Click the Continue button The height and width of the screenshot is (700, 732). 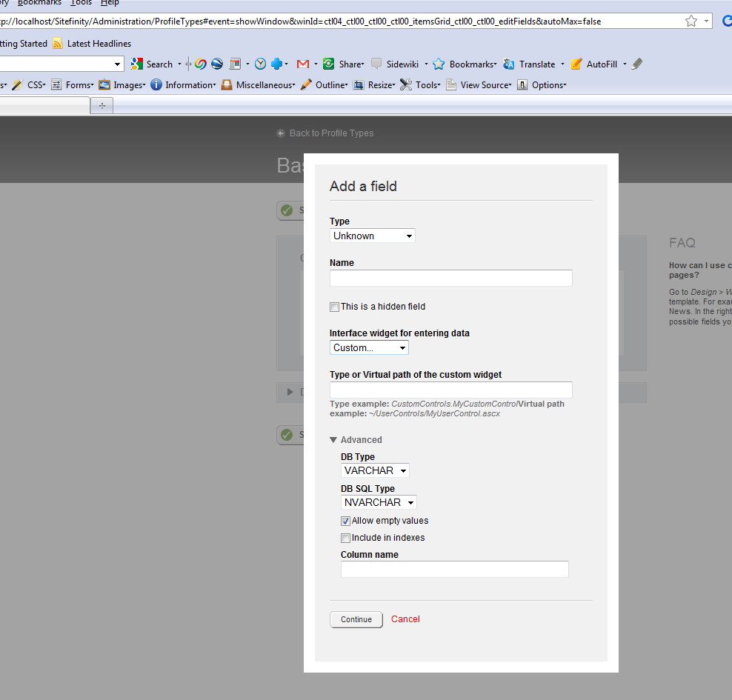(356, 619)
